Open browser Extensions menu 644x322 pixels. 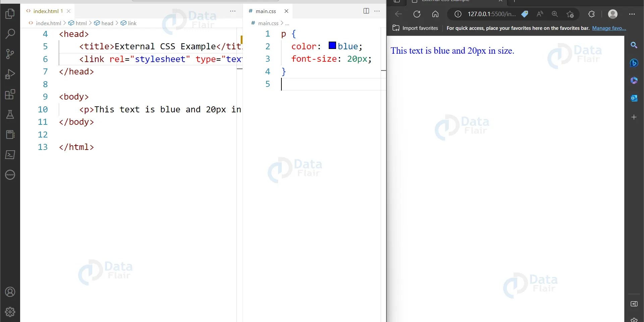tap(592, 14)
